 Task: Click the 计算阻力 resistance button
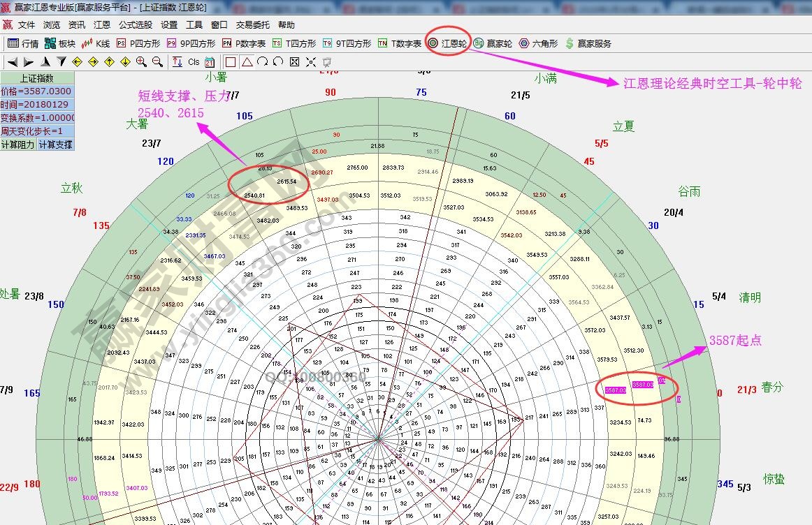click(18, 145)
